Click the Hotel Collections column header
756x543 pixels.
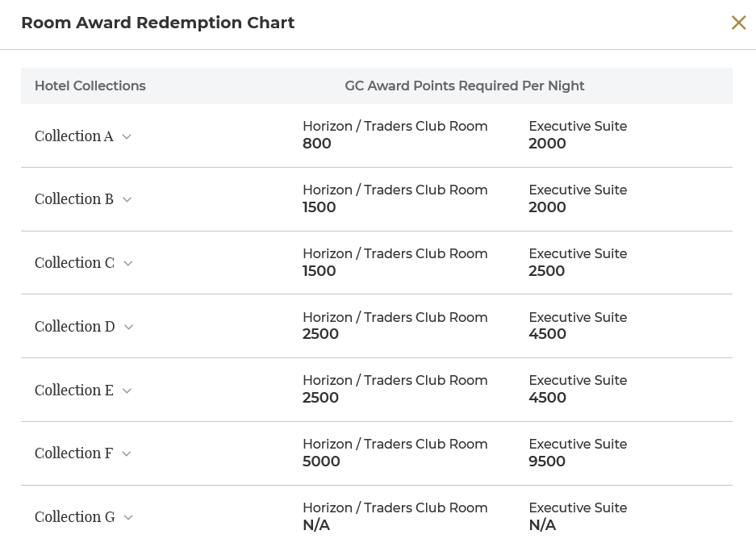(x=90, y=86)
